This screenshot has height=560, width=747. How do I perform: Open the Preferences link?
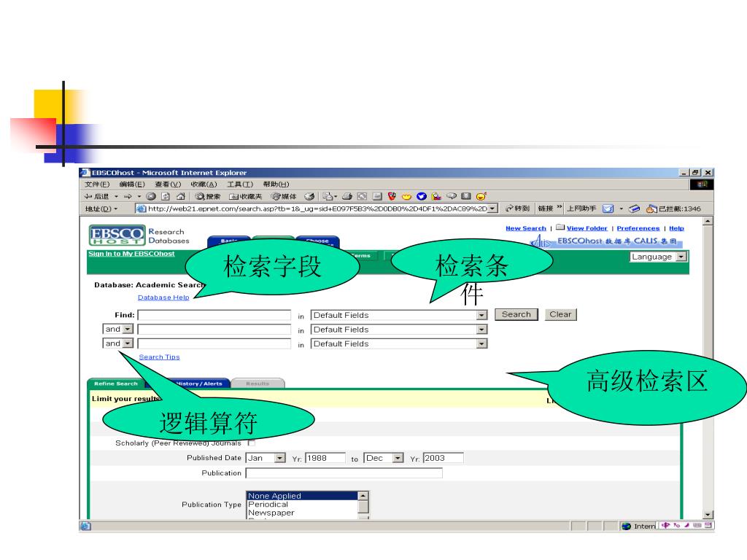[638, 228]
